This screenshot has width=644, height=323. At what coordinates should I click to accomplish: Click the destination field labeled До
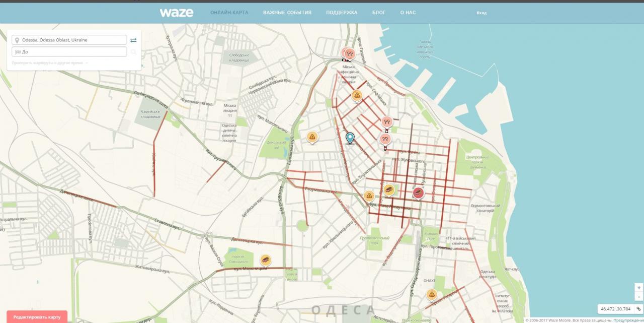(x=70, y=52)
